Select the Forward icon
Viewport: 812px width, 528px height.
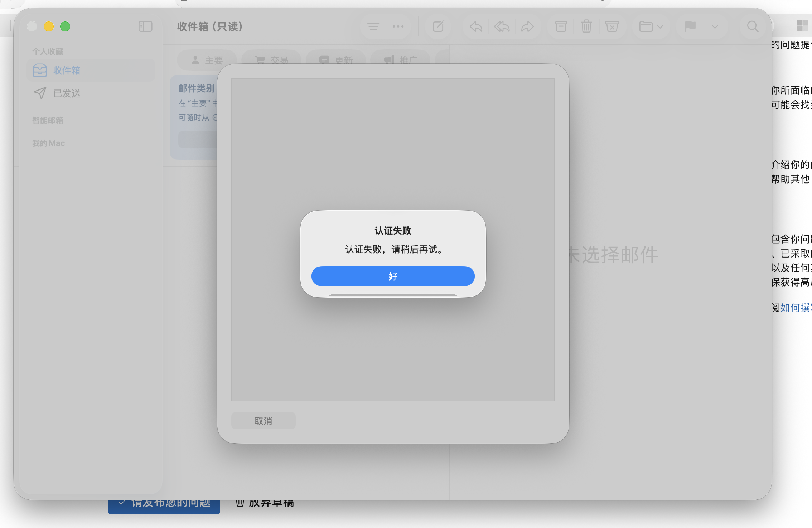pyautogui.click(x=527, y=26)
